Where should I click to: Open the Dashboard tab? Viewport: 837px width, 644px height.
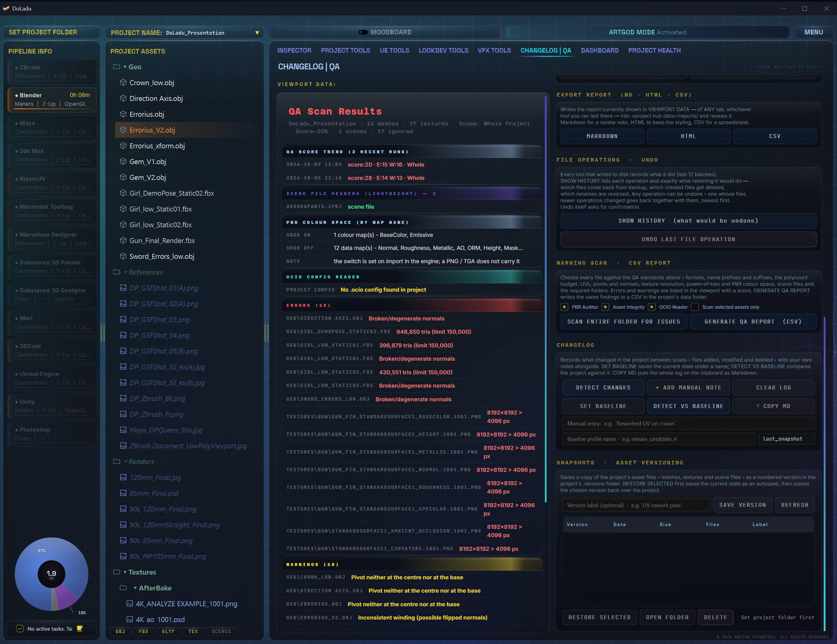600,50
